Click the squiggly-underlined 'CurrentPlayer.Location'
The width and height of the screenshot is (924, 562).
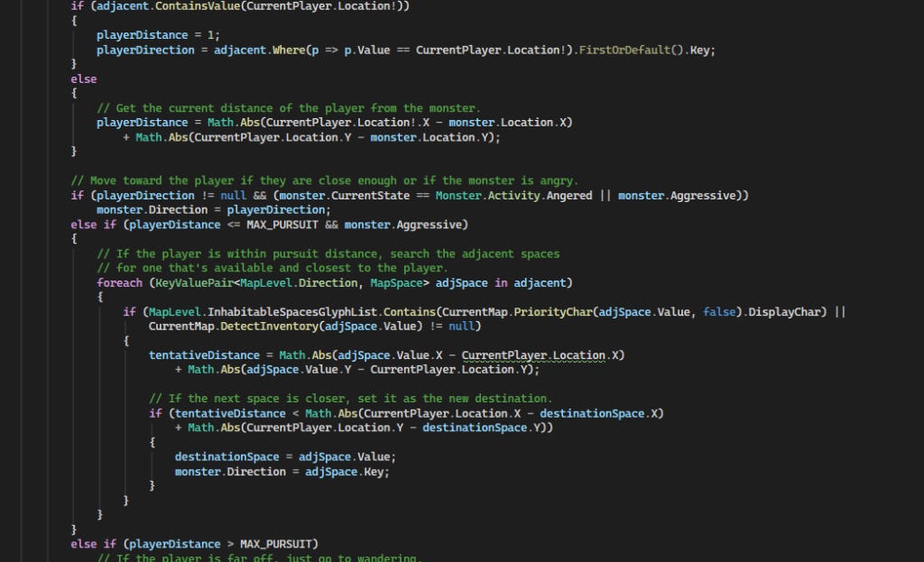(x=533, y=355)
